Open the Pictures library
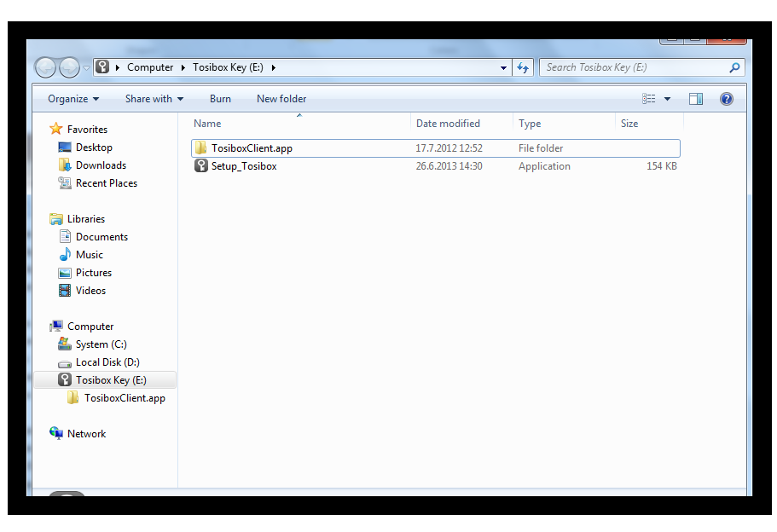The image size is (777, 532). click(x=94, y=273)
